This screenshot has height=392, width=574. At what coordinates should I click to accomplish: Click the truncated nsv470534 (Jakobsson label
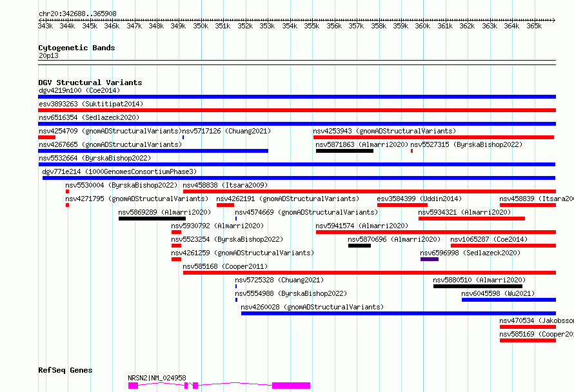click(537, 320)
